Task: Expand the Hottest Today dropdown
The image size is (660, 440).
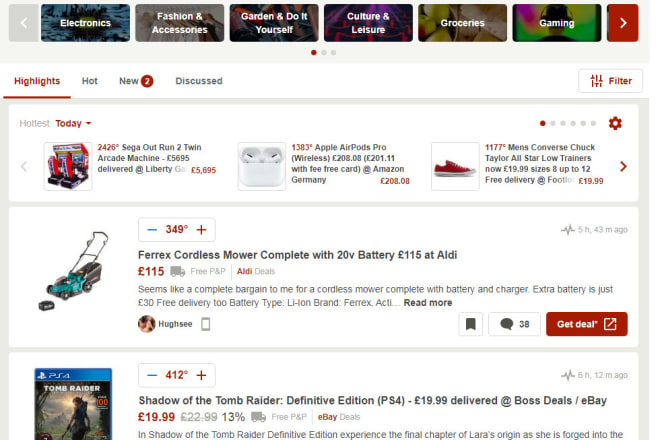Action: point(73,123)
